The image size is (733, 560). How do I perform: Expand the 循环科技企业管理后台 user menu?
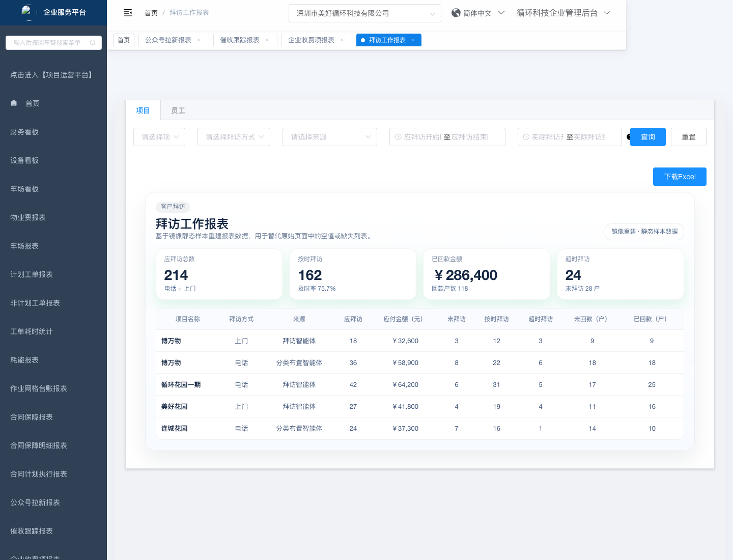pyautogui.click(x=563, y=13)
